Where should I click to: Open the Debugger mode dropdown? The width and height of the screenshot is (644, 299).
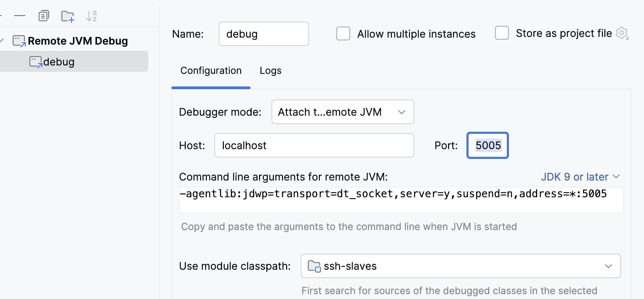[343, 112]
